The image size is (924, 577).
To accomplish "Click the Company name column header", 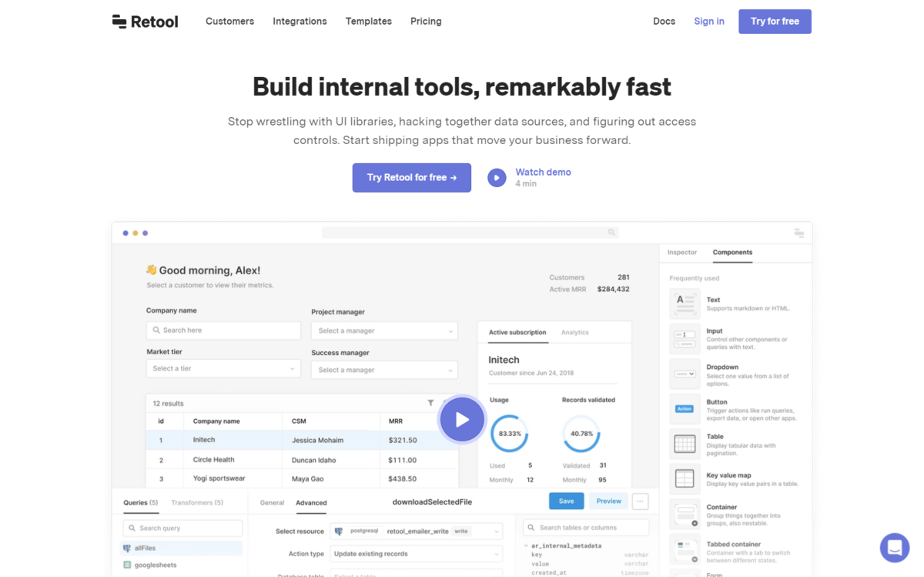I will coord(216,421).
